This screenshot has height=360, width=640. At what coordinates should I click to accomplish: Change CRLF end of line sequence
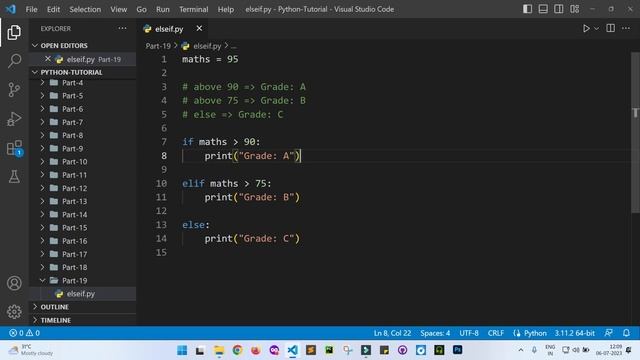[496, 333]
